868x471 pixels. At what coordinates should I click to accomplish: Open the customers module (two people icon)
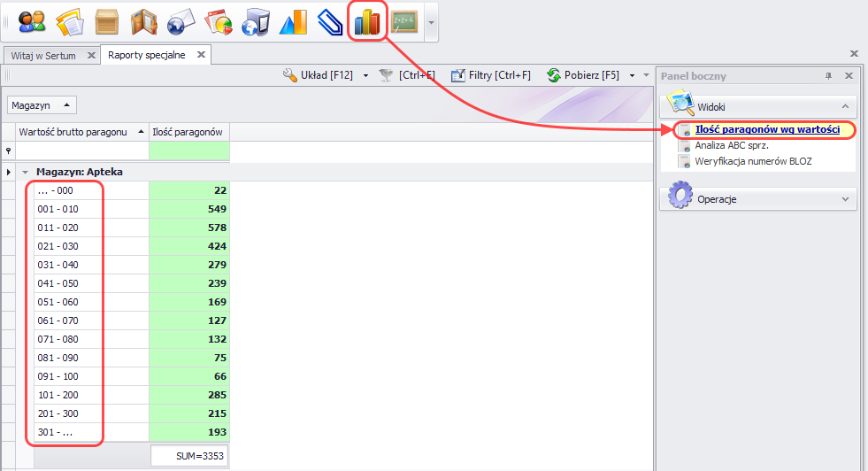(31, 20)
